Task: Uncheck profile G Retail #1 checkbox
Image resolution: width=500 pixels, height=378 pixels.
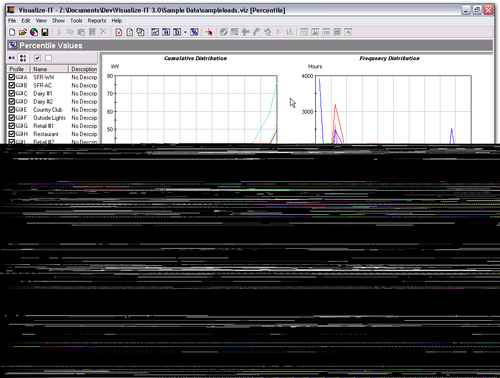Action: [x=12, y=126]
